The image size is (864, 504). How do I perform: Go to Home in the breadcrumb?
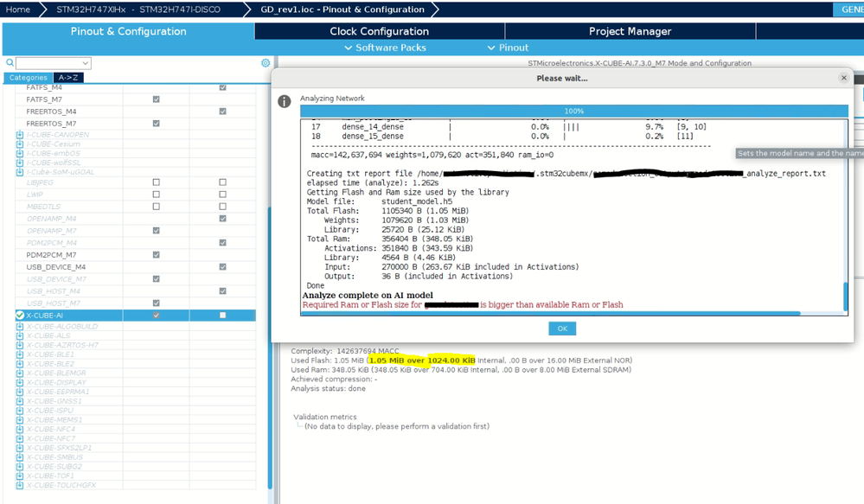coord(17,10)
